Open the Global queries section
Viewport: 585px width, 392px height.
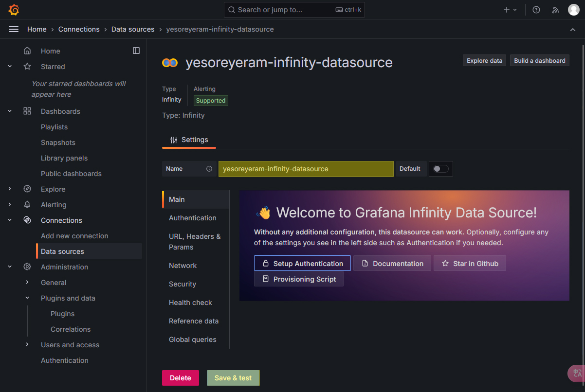tap(196, 339)
